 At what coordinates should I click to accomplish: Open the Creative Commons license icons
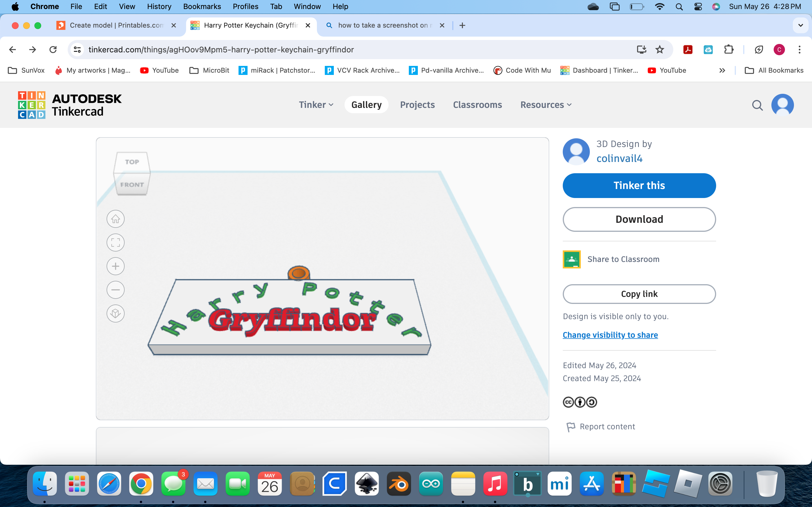pos(580,402)
